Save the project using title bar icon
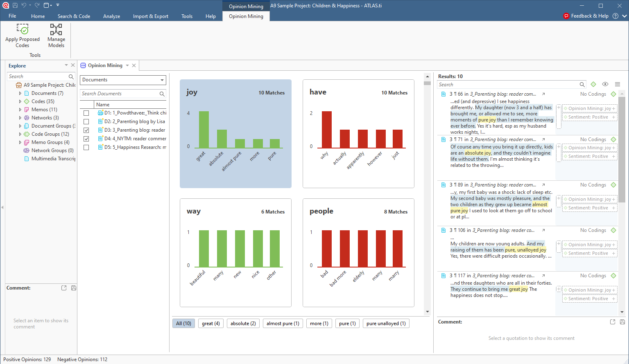 pyautogui.click(x=15, y=5)
